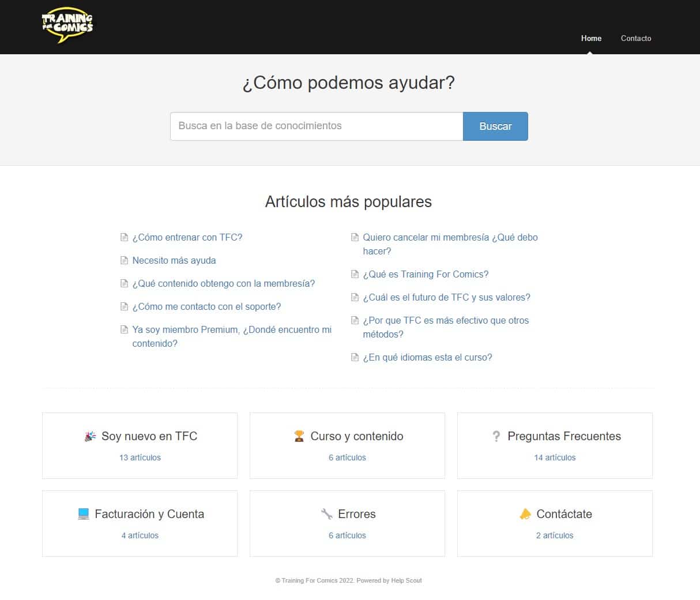
Task: Open ¿Cuál es el futuro de TFC article
Action: click(x=446, y=297)
